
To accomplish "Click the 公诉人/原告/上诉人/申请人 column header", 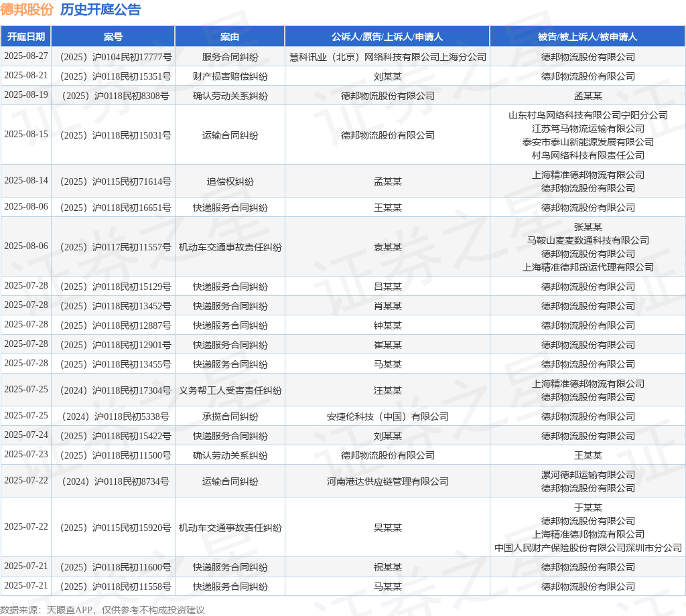I will point(387,37).
